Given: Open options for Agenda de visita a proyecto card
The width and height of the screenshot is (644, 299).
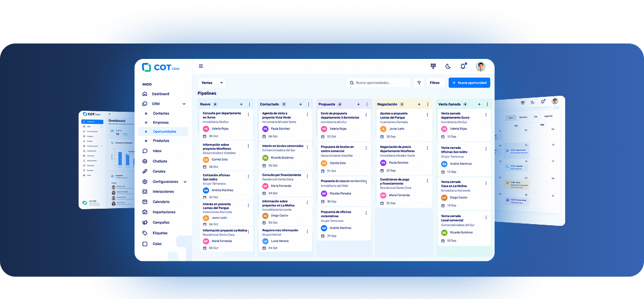Looking at the screenshot, I should click(x=307, y=115).
